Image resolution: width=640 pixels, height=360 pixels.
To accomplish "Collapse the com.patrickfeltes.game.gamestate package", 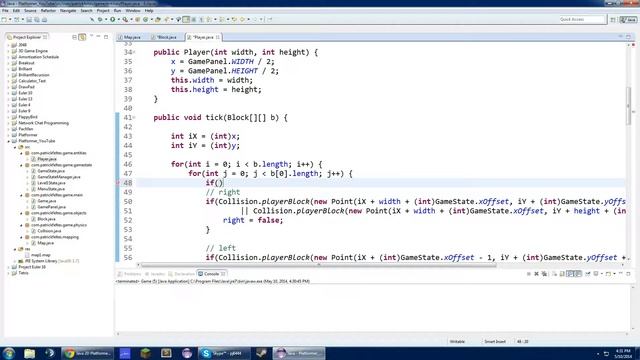I will (21, 165).
